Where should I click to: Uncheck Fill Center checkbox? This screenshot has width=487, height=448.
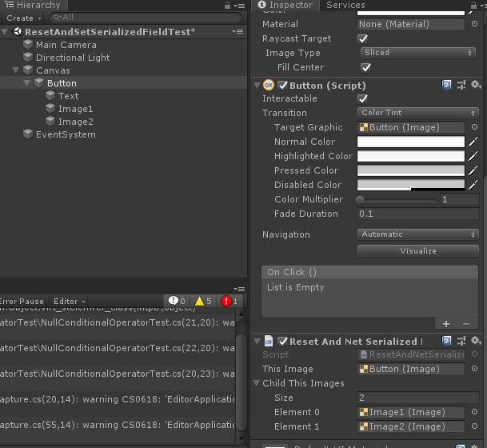pos(365,67)
